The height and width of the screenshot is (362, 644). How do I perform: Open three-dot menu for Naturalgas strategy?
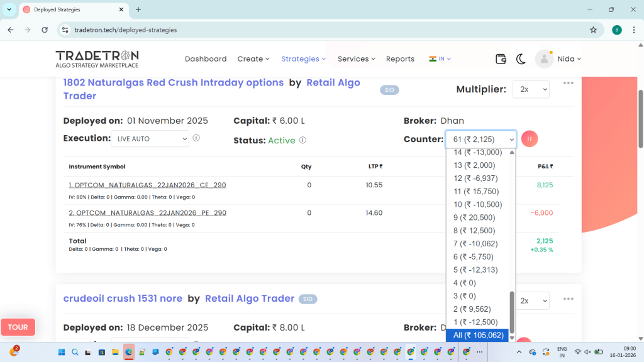569,83
